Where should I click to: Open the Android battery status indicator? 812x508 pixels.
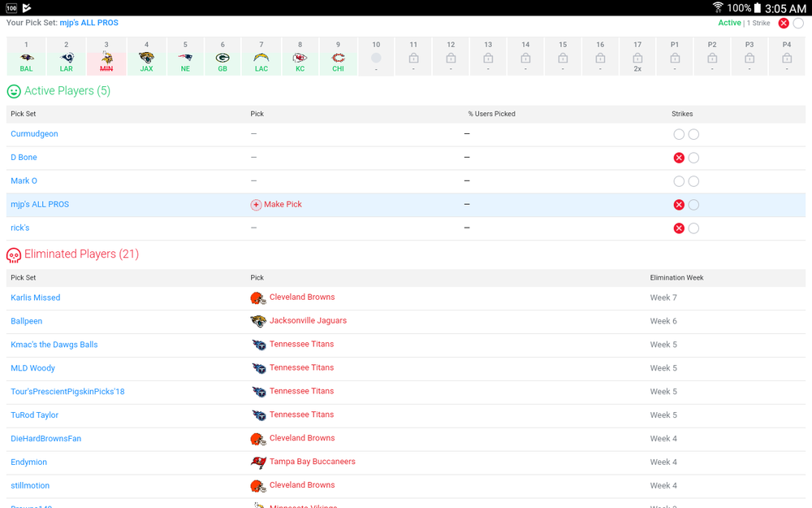tap(757, 8)
